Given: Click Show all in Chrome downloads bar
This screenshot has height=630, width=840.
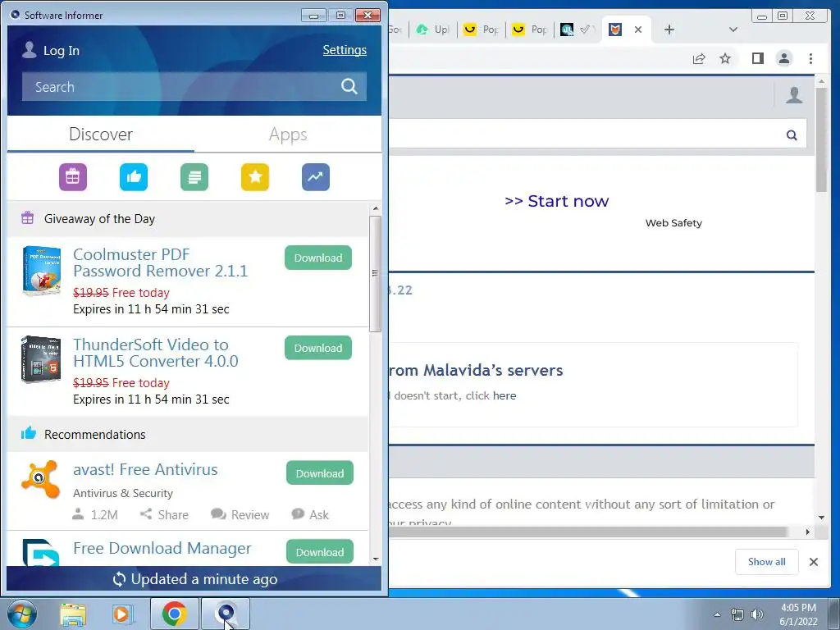Looking at the screenshot, I should tap(767, 561).
